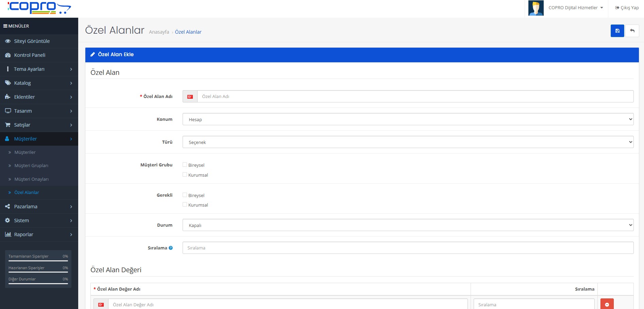Click the Anasayfa breadcrumb link
The image size is (644, 309).
coord(159,32)
